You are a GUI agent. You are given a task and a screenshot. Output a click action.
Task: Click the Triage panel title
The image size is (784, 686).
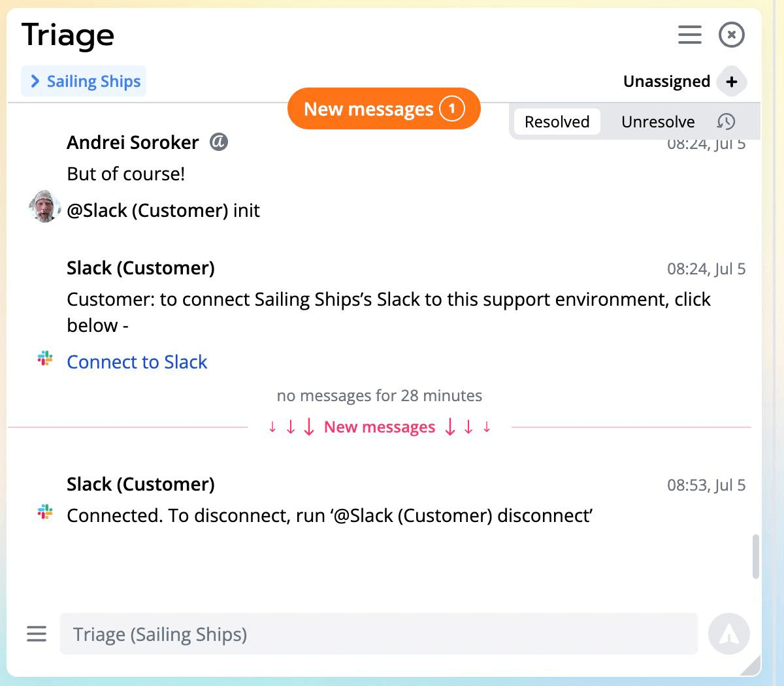click(68, 35)
